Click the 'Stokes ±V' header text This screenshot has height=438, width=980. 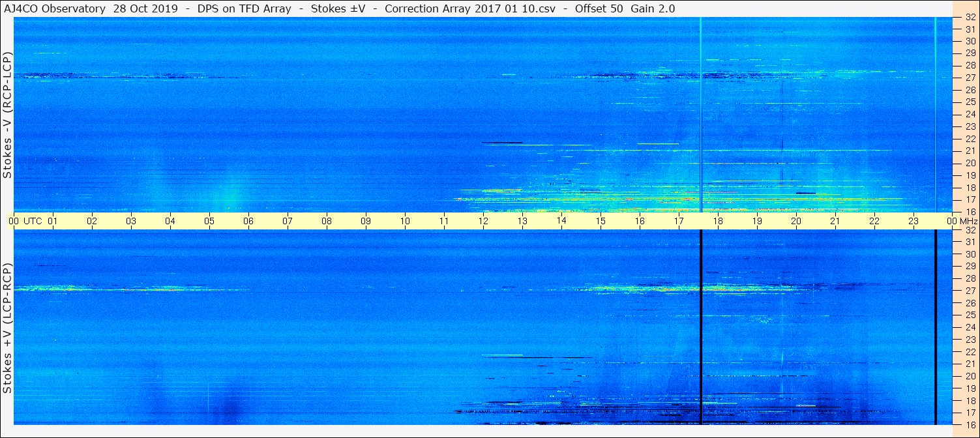pyautogui.click(x=336, y=8)
